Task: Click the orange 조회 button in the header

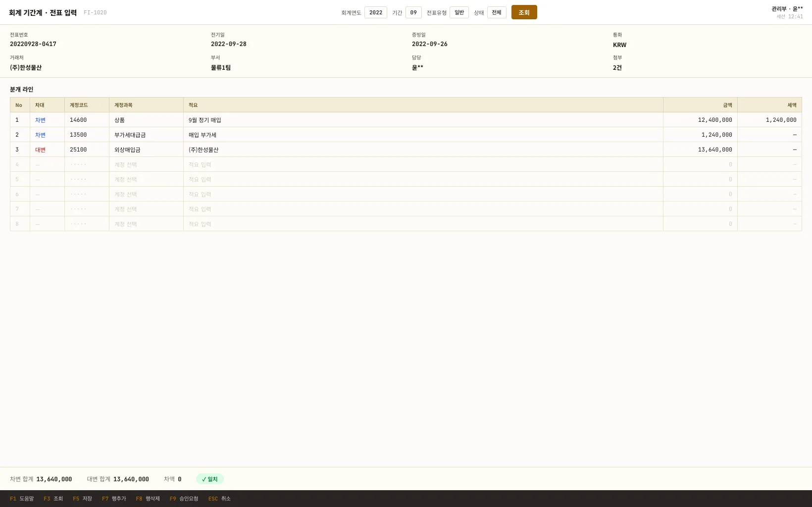Action: (x=524, y=12)
